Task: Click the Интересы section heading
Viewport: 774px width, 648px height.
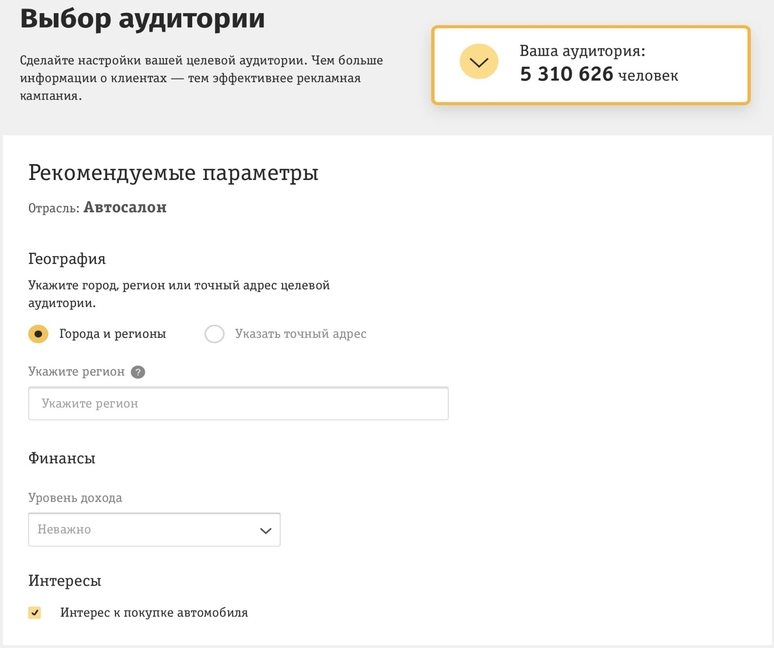Action: click(x=65, y=581)
